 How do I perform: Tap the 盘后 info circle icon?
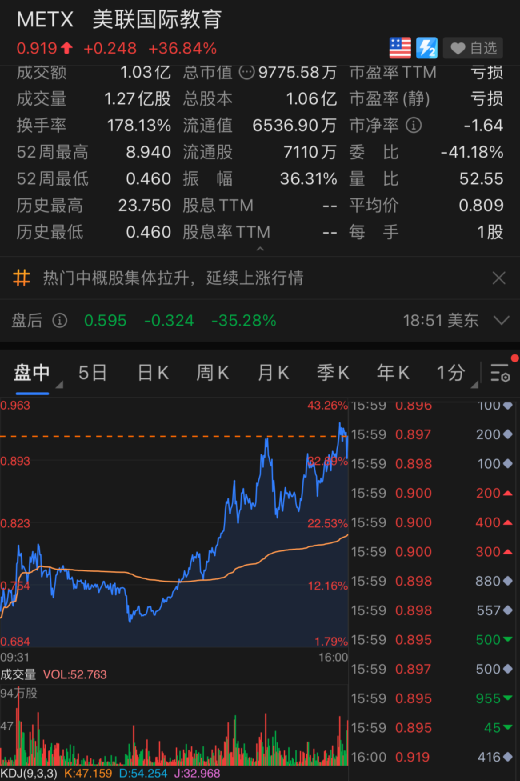coord(60,320)
